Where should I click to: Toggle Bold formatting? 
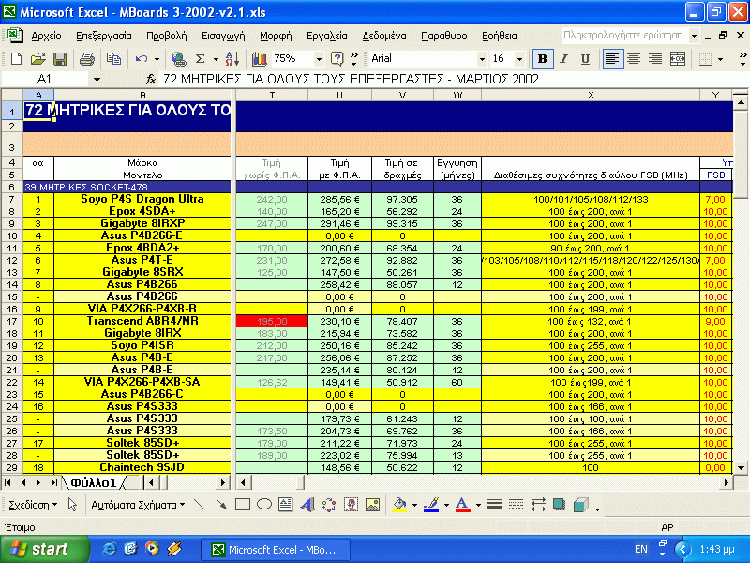(x=542, y=59)
